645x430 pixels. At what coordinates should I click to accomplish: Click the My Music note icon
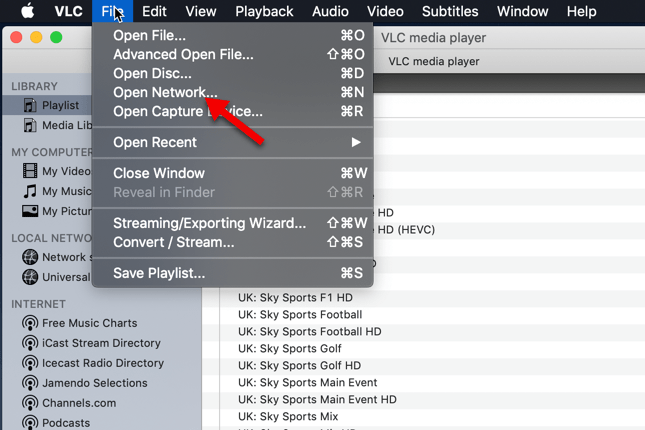[29, 191]
